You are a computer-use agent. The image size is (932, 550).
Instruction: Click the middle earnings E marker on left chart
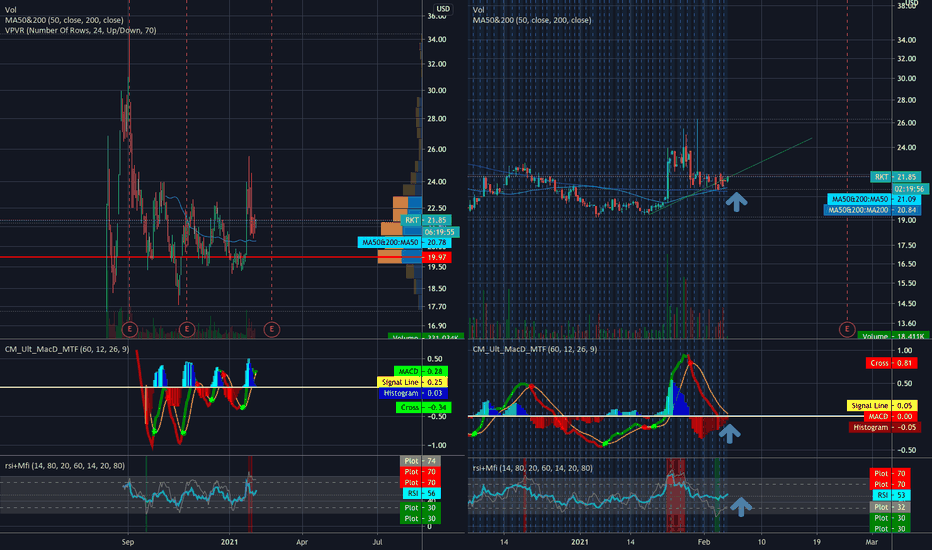187,329
